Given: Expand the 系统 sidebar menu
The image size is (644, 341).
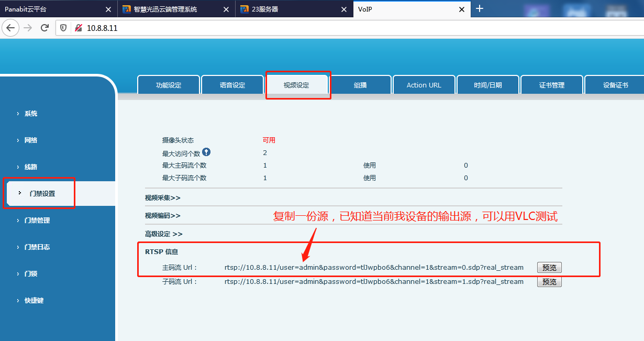Looking at the screenshot, I should click(x=31, y=114).
